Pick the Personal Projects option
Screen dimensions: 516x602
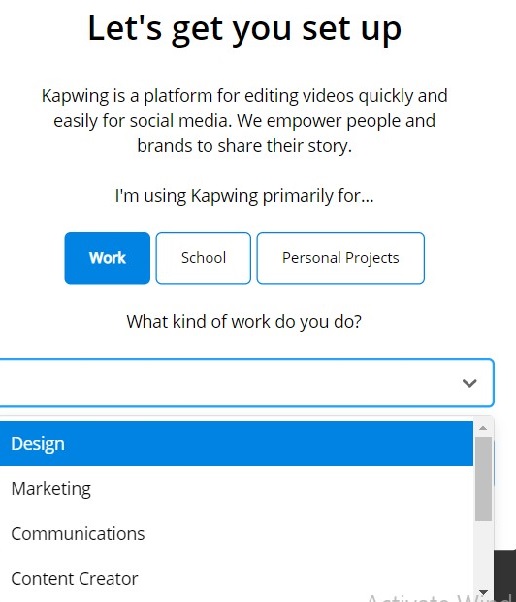pos(341,258)
